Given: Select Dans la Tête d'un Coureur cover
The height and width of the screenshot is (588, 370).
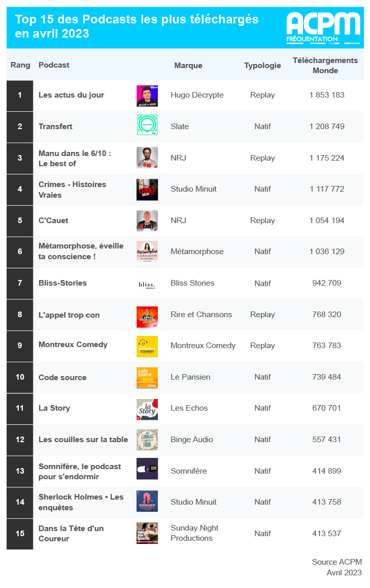Looking at the screenshot, I should (x=147, y=533).
